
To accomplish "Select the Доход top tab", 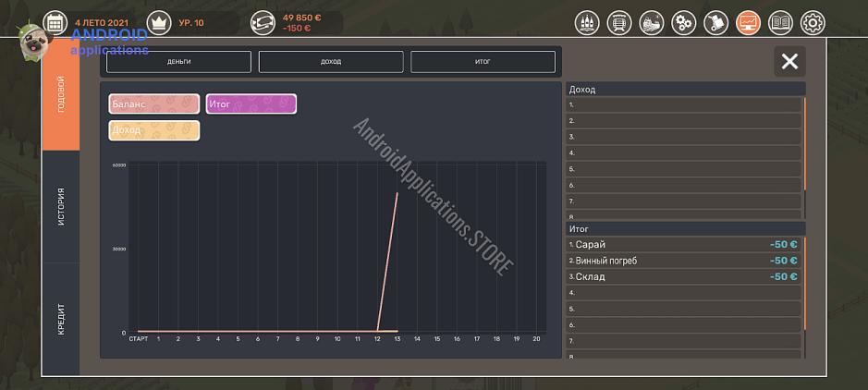I will 331,62.
